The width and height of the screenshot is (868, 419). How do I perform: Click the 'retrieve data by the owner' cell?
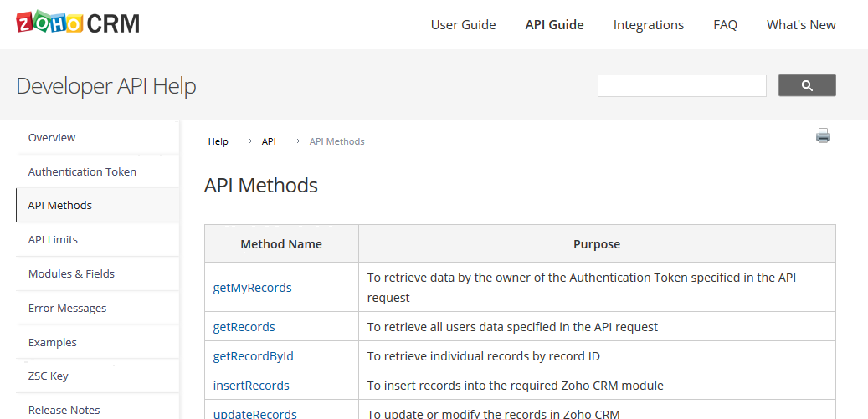pyautogui.click(x=597, y=288)
